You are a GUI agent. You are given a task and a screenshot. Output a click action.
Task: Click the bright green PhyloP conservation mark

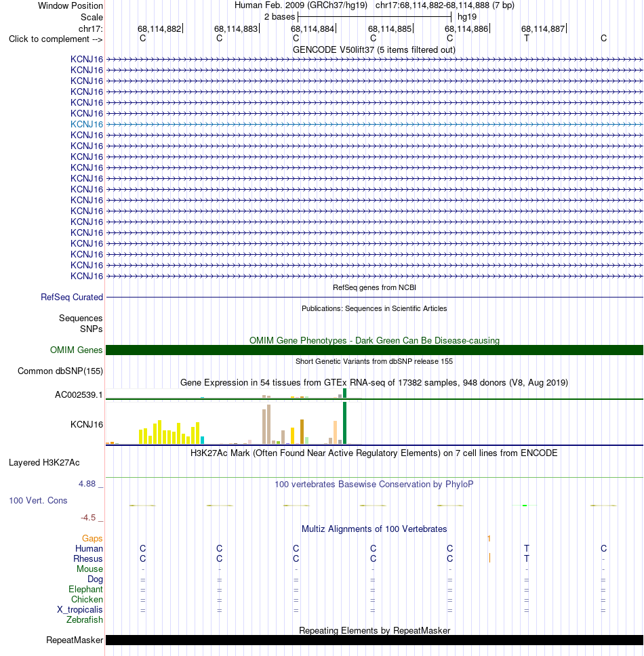(x=525, y=506)
